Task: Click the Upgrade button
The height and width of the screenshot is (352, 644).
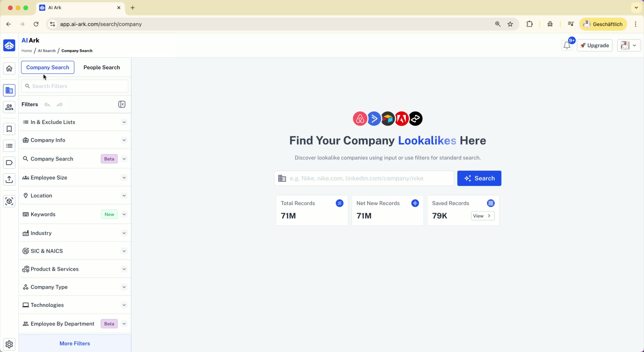Action: (595, 45)
